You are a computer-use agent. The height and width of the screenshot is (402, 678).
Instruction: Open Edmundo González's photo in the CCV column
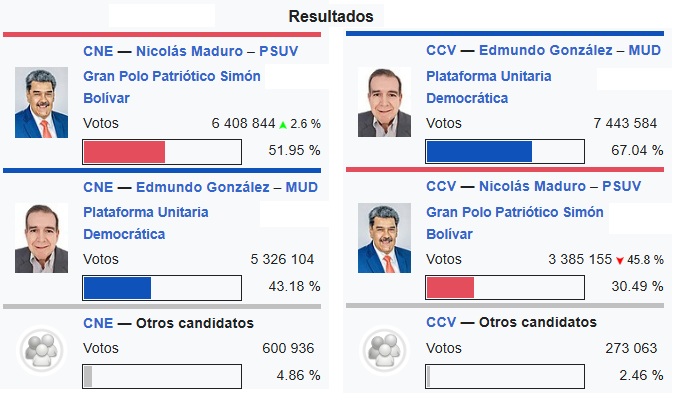pos(385,103)
